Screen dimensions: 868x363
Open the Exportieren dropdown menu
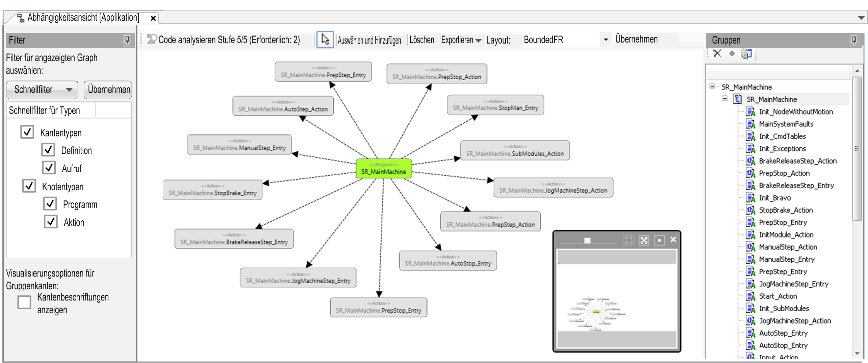[461, 40]
